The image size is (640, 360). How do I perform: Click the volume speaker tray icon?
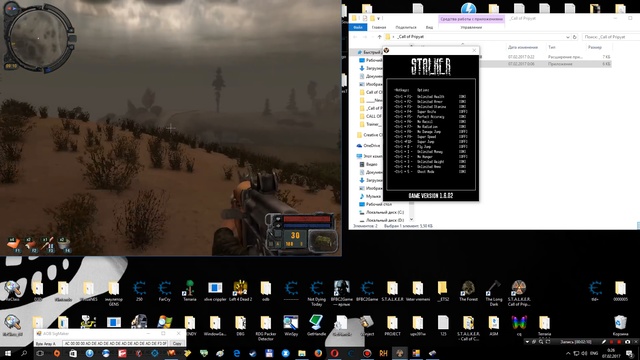(584, 353)
